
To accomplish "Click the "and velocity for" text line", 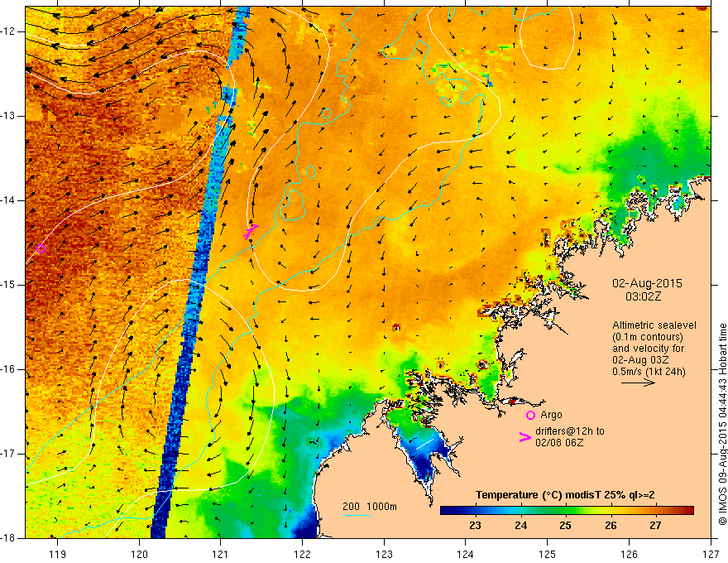I will click(648, 349).
